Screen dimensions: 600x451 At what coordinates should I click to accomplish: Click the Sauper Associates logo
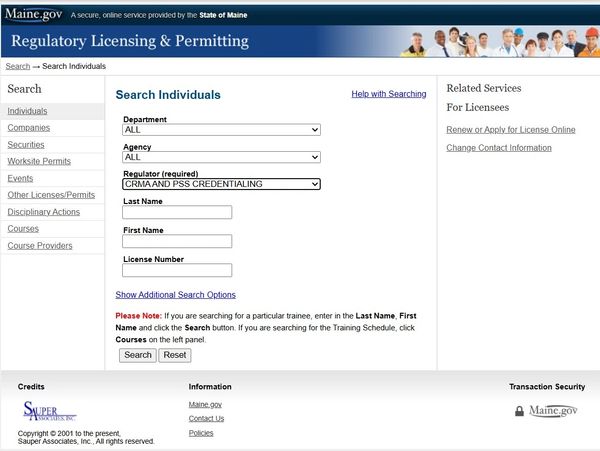[49, 411]
